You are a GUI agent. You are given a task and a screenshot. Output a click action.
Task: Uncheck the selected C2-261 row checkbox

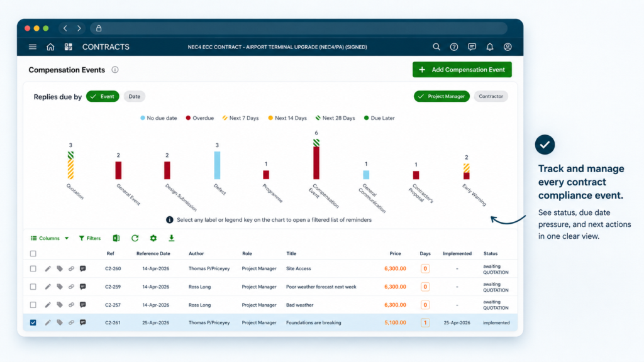coord(33,322)
